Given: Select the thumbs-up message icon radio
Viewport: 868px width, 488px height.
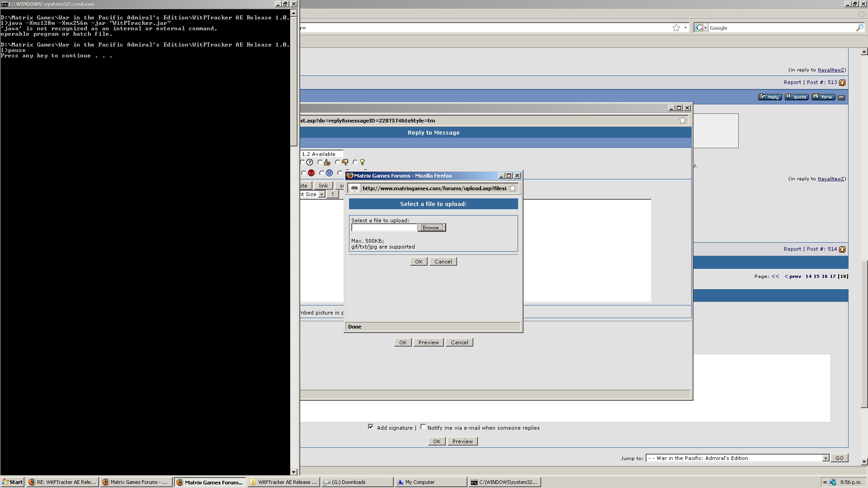Looking at the screenshot, I should click(x=320, y=162).
